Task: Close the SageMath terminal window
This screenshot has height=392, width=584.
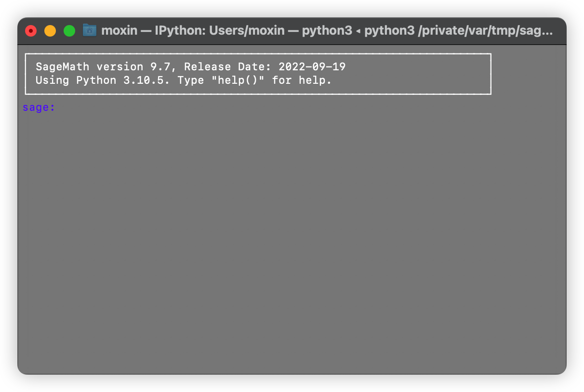Action: (x=31, y=31)
